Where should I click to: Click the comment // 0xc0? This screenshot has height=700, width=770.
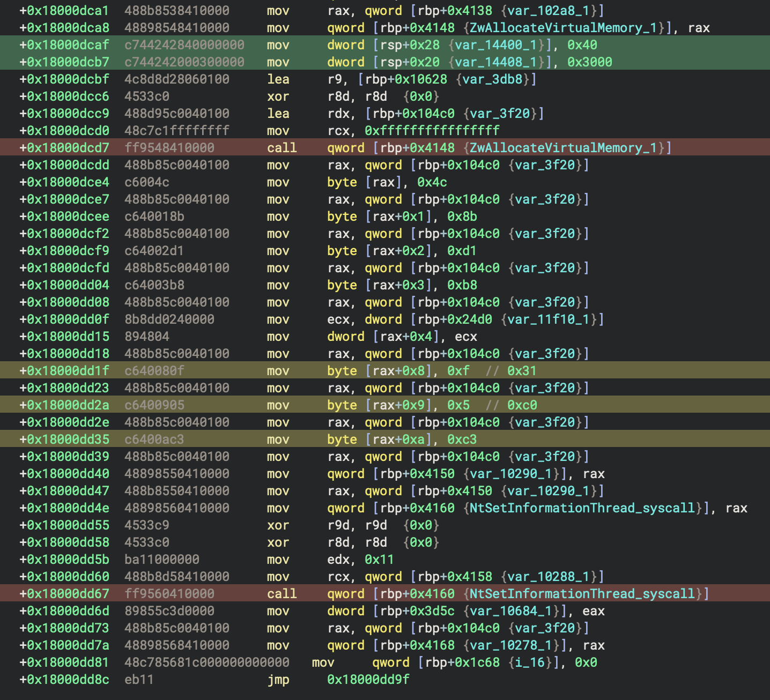pyautogui.click(x=511, y=405)
